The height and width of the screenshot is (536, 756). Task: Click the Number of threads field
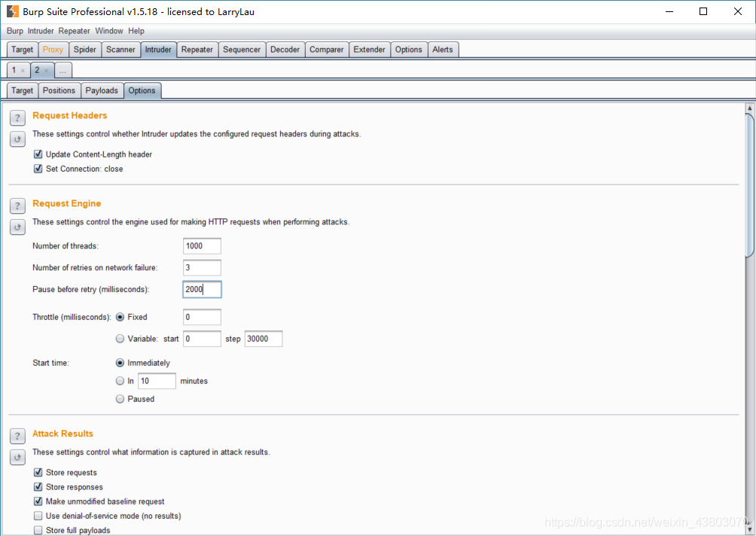click(x=202, y=246)
